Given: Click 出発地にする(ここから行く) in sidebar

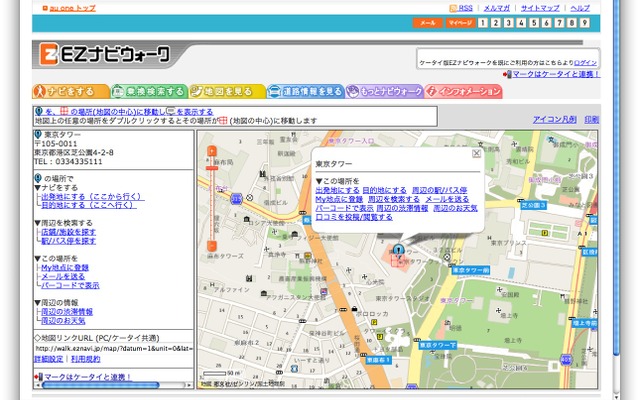Looking at the screenshot, I should pyautogui.click(x=93, y=197).
